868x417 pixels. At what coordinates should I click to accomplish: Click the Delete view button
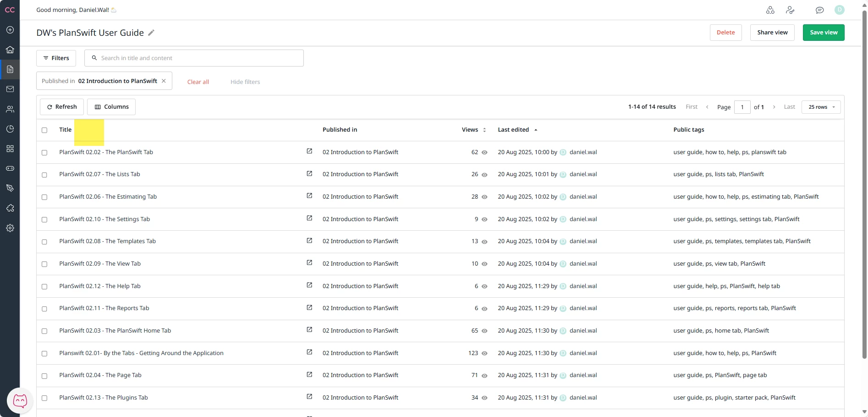point(726,33)
